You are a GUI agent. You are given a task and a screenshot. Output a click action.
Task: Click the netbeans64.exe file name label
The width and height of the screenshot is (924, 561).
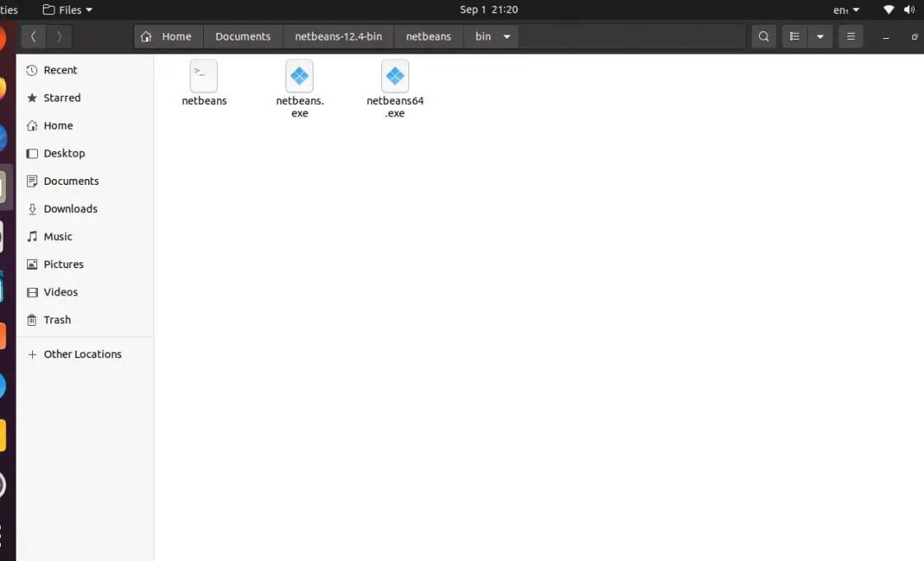[x=395, y=106]
